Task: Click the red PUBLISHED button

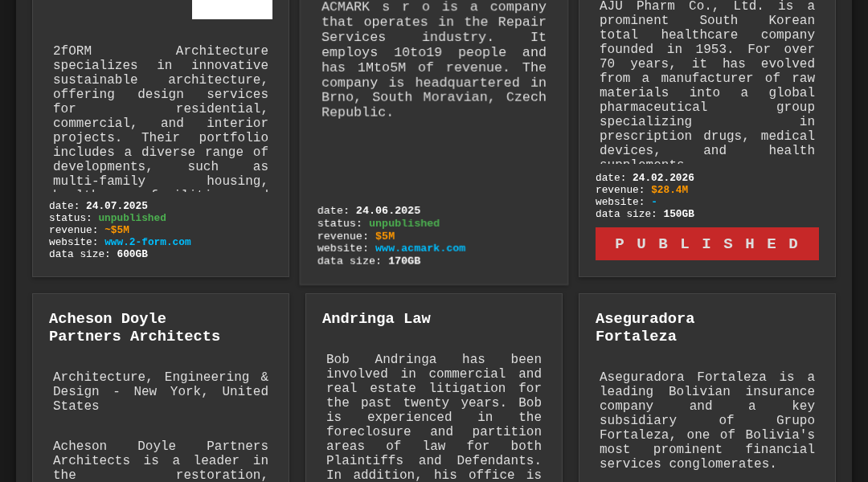Action: click(707, 243)
